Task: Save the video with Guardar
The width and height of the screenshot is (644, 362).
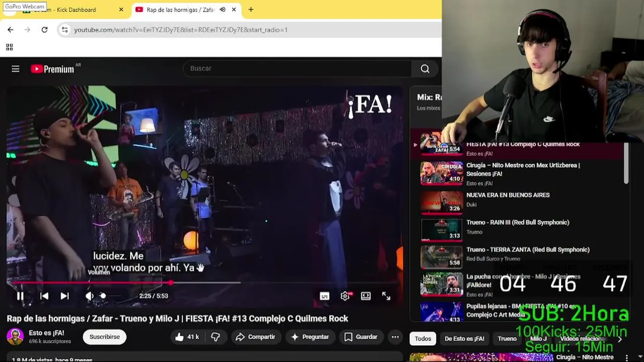Action: (360, 337)
